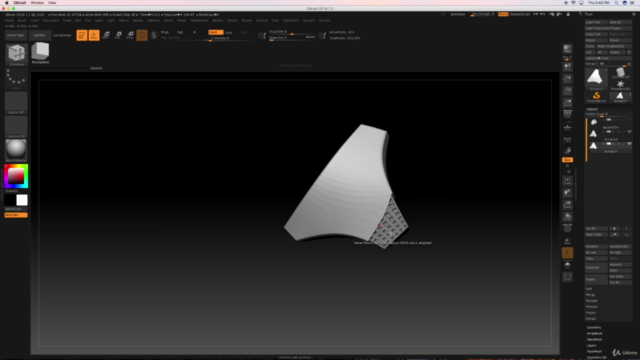Open the material sphere picker
640x360 pixels.
16,150
